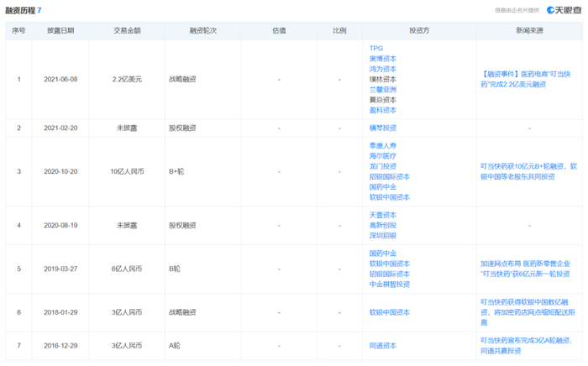Click the 新闻来源 column header
Screen dimensions: 588x366
(x=529, y=31)
